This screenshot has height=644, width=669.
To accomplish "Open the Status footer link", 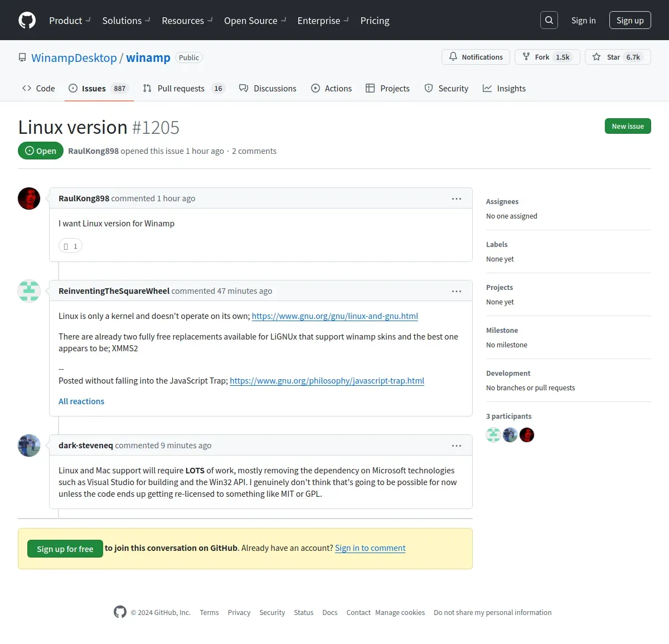I will 303,612.
